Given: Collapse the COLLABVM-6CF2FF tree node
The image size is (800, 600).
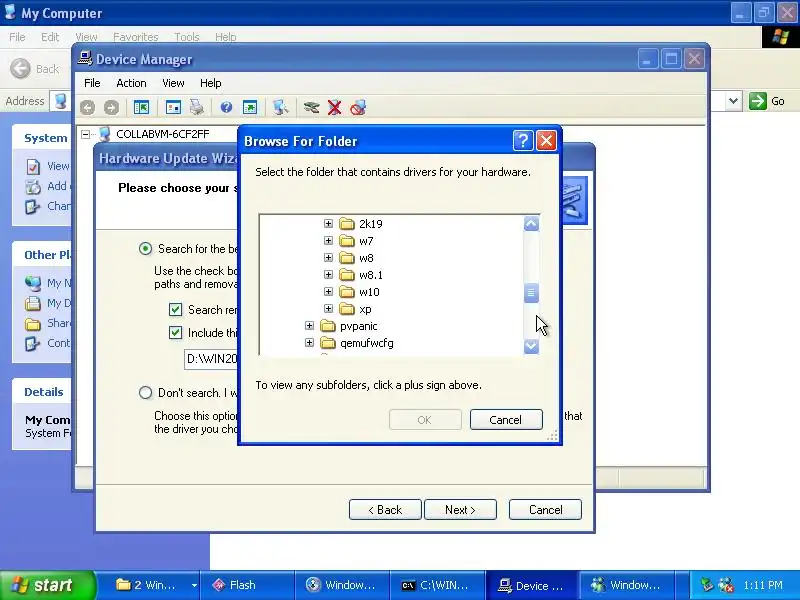Looking at the screenshot, I should pos(86,134).
